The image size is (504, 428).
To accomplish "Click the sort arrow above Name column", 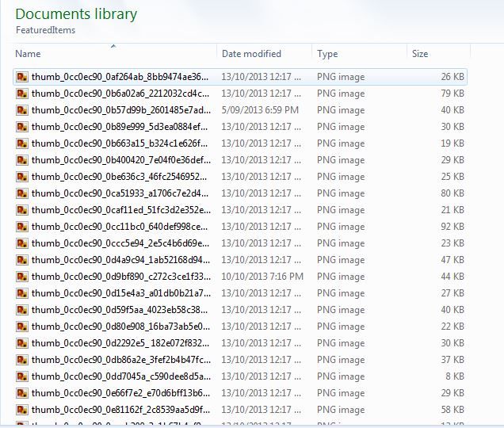I will (x=113, y=46).
